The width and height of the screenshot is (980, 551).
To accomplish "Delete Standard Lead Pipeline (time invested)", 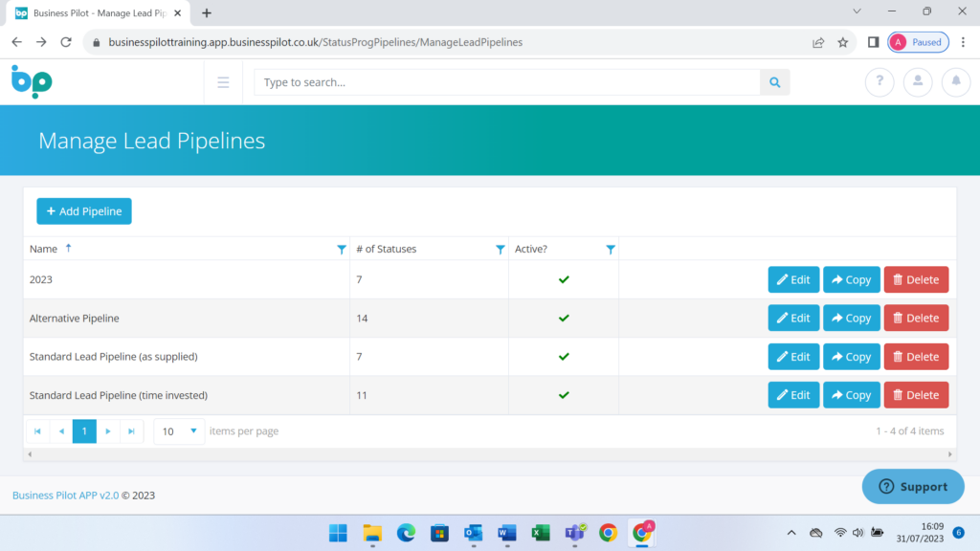I will point(916,395).
